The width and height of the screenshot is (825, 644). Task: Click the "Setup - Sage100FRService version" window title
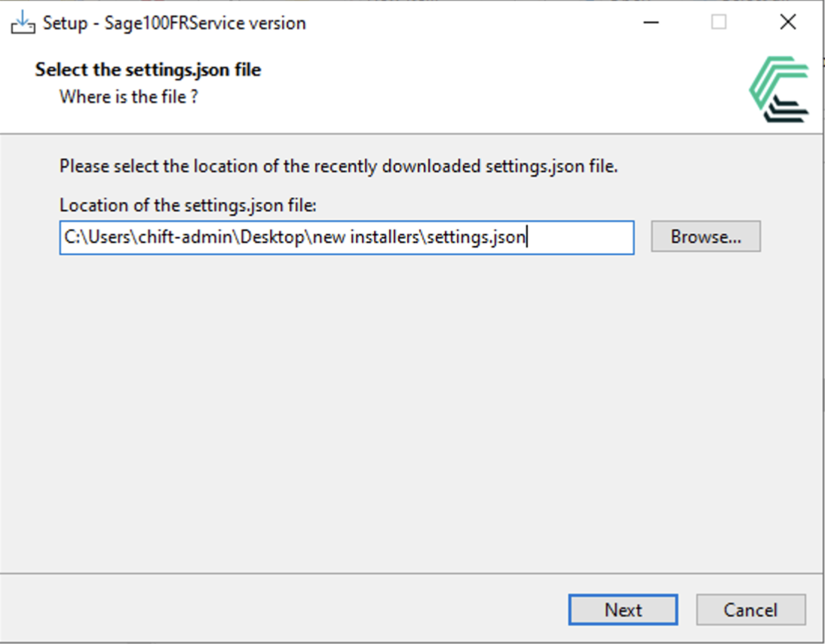click(174, 23)
